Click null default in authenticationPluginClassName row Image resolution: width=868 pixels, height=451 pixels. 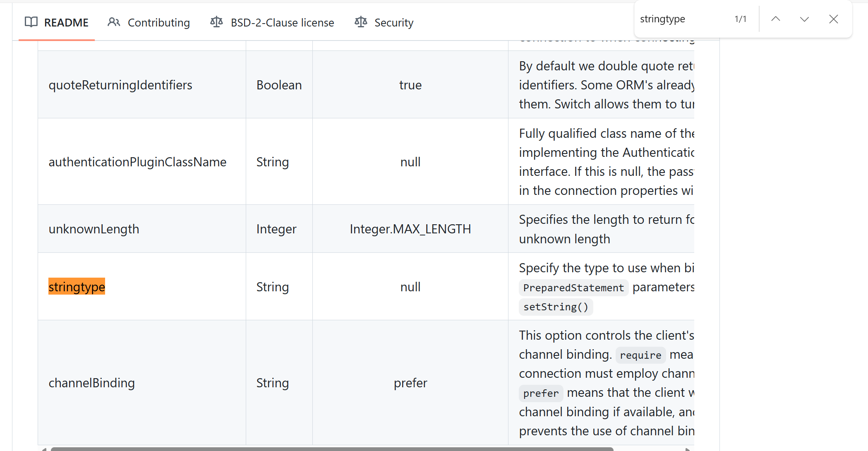pos(410,162)
